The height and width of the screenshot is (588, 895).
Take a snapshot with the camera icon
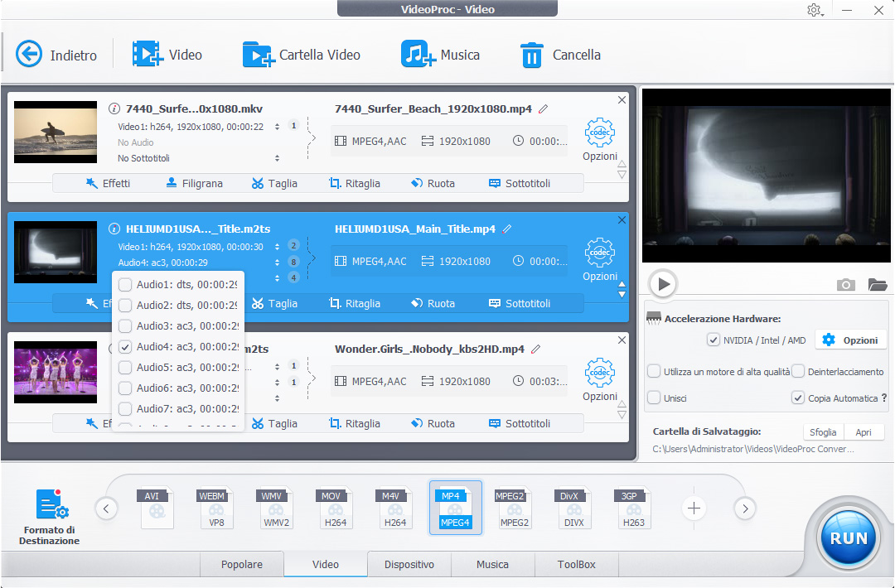click(x=845, y=285)
